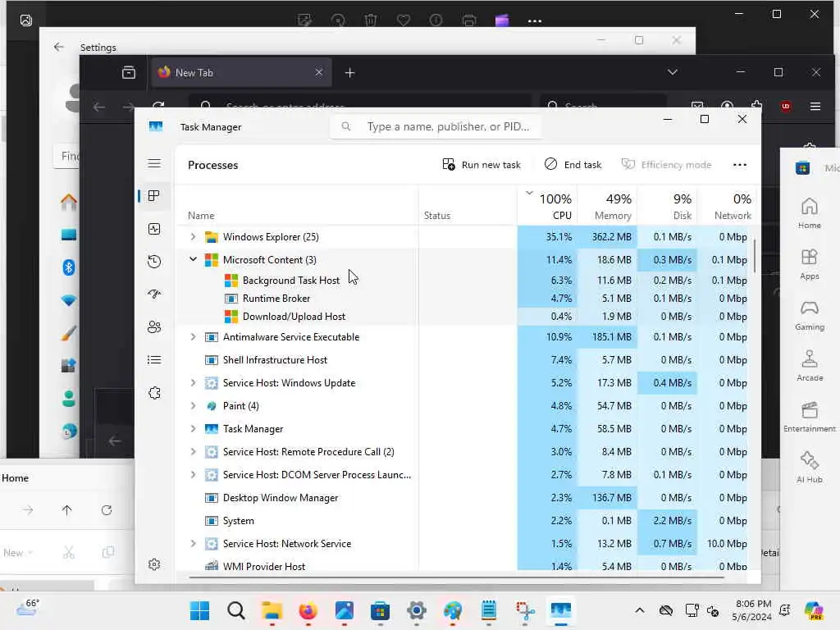This screenshot has height=630, width=840.
Task: Click Photos app delete trash icon
Action: (370, 21)
